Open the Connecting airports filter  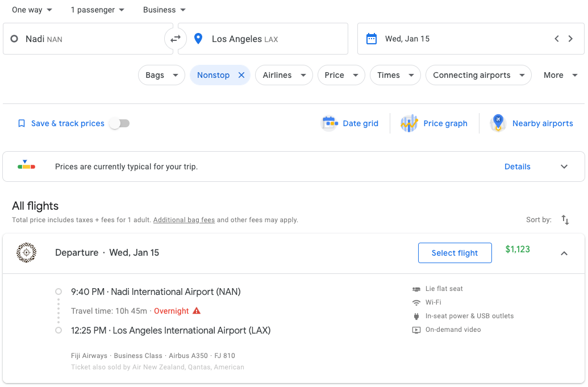click(x=478, y=75)
